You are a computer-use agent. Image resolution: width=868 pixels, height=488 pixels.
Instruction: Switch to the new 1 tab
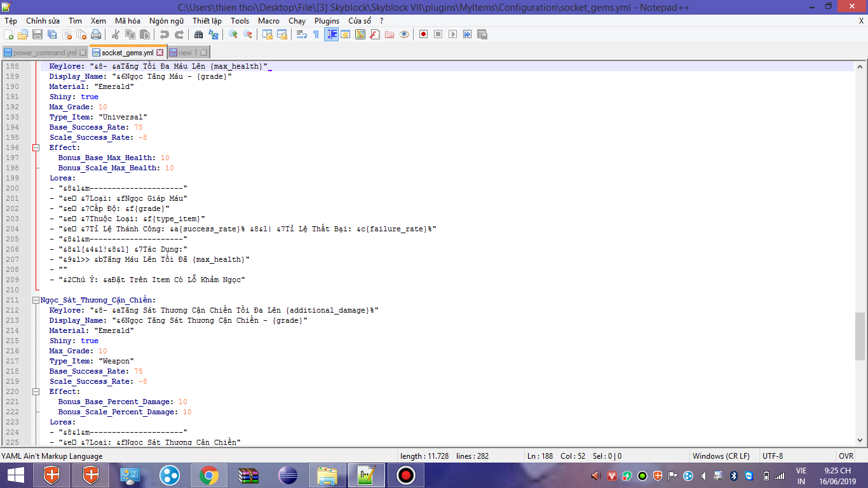(188, 53)
